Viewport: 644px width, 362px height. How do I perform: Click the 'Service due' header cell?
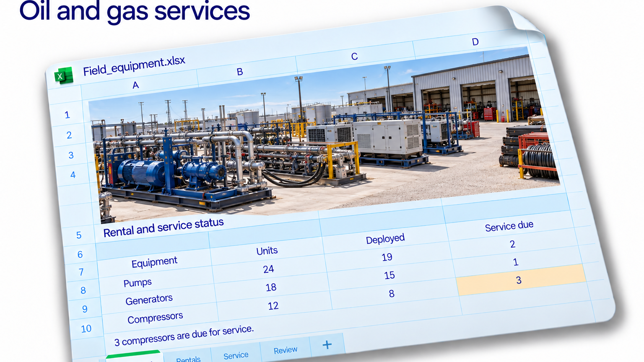[509, 226]
